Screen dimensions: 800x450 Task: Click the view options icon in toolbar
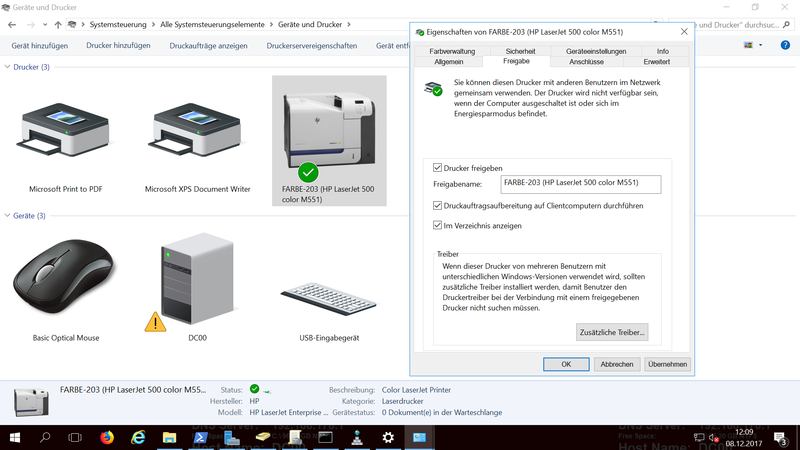tap(748, 45)
